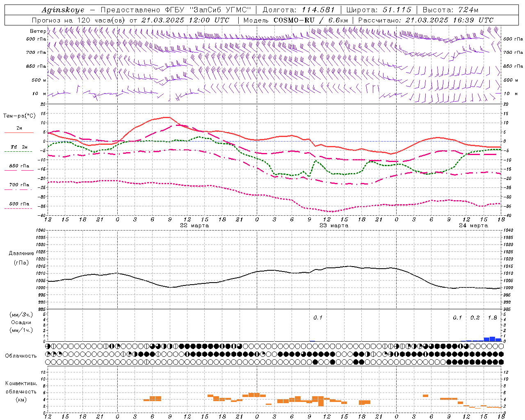Click the (мм/1ч.) units label

point(21,330)
